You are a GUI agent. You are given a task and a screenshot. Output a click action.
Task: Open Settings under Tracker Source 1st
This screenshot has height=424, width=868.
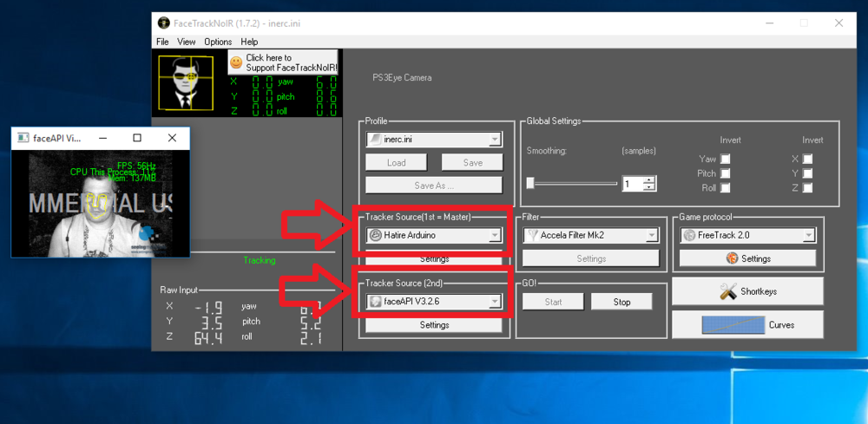pyautogui.click(x=434, y=258)
